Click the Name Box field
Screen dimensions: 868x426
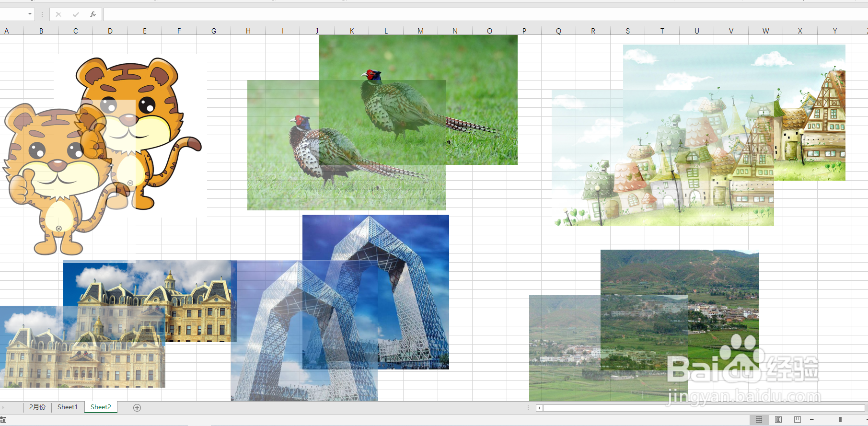(13, 14)
